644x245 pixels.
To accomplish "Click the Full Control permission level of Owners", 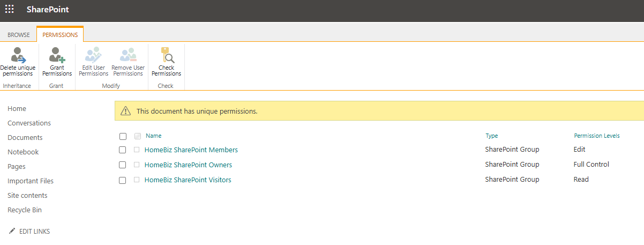I will pos(591,165).
